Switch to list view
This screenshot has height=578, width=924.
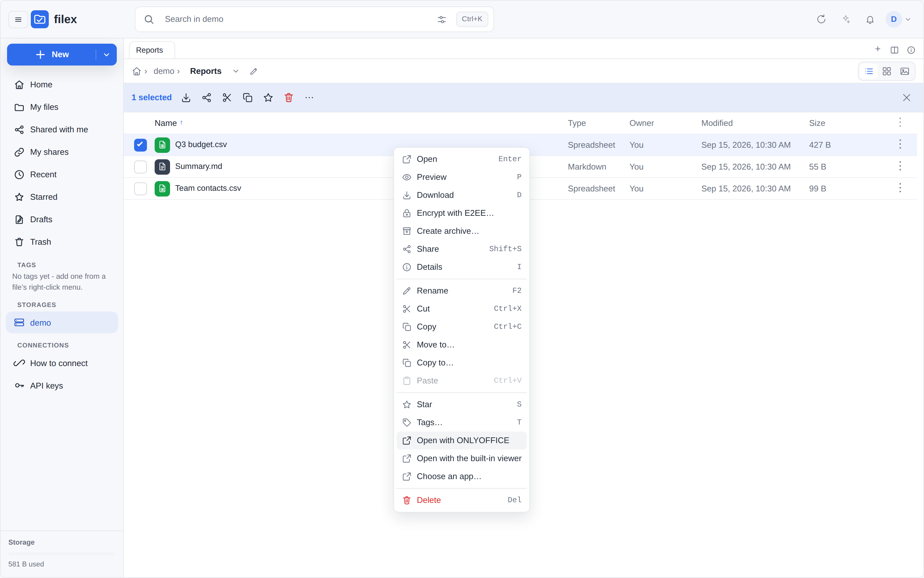[x=869, y=72]
